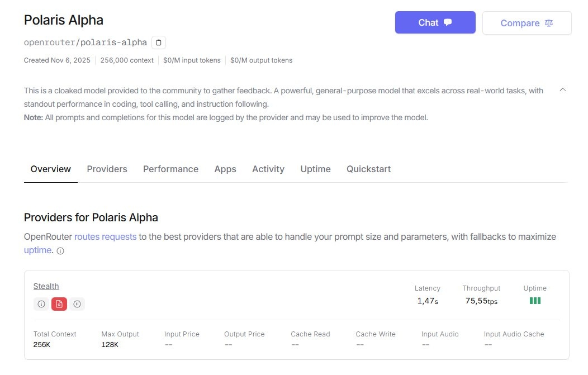The image size is (588, 375).
Task: View the Uptime tab
Action: tap(315, 169)
